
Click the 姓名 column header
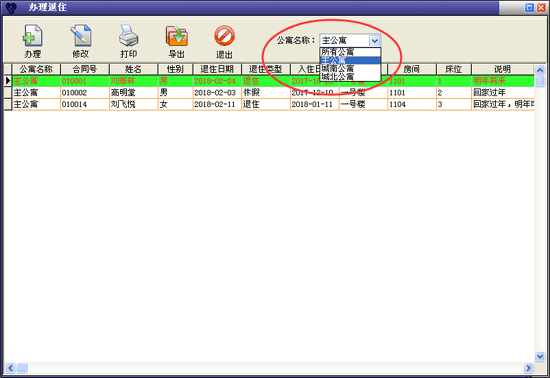tap(134, 69)
